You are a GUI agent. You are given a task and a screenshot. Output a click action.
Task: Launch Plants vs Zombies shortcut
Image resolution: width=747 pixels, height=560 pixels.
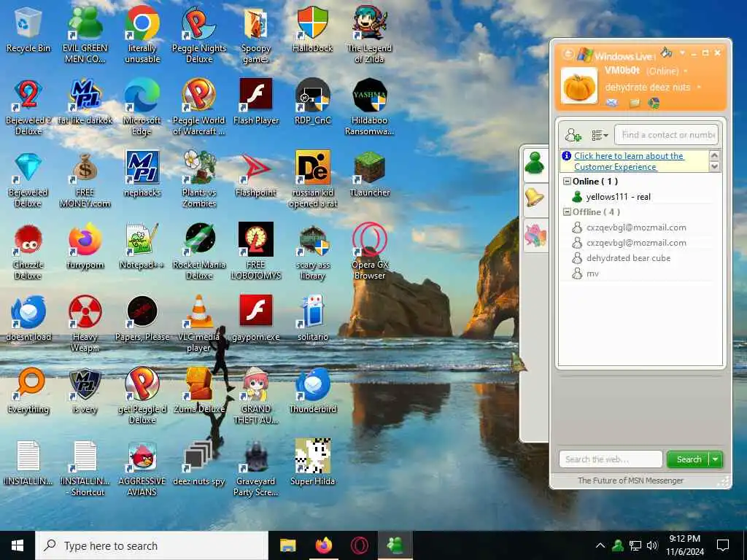199,178
